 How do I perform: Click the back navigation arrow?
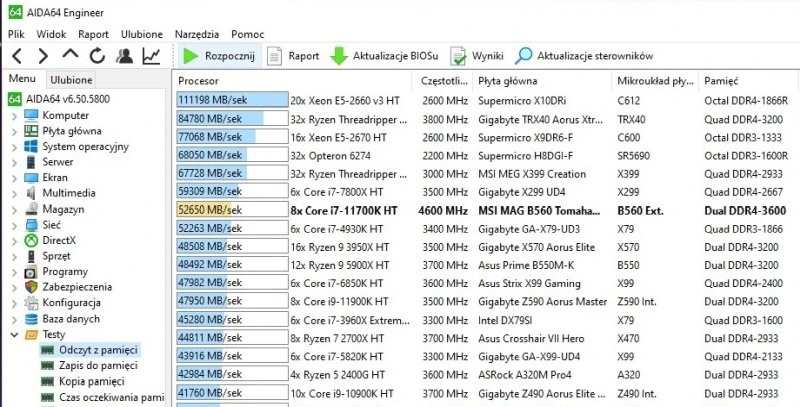click(x=17, y=56)
